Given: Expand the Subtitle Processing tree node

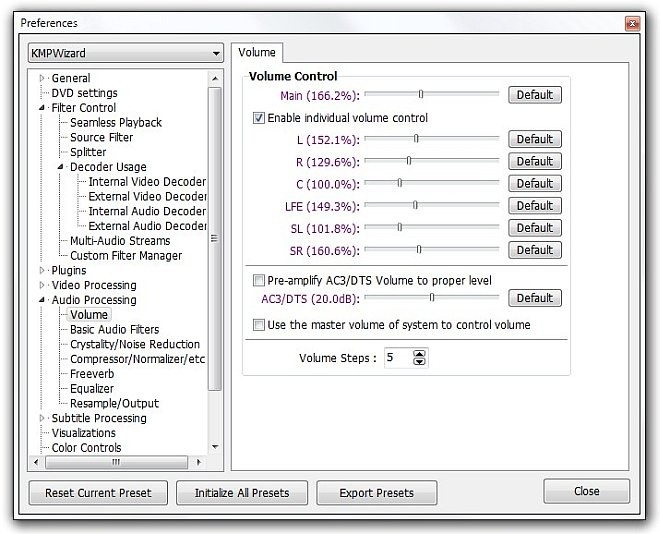Looking at the screenshot, I should coord(42,418).
